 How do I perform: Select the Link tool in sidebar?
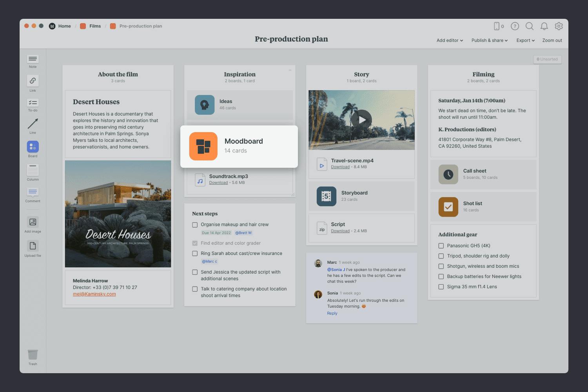pos(33,81)
